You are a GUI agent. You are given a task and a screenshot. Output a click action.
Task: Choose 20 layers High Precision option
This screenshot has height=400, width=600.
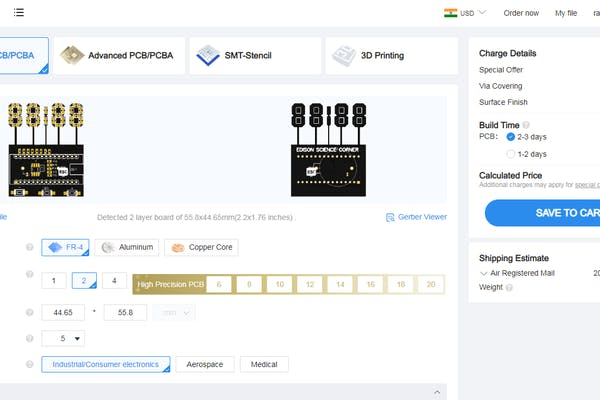tap(431, 284)
